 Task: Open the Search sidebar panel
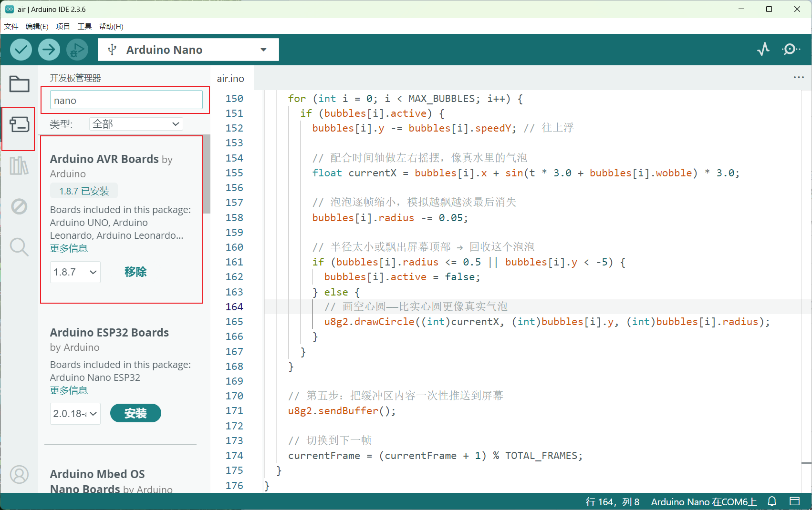tap(19, 247)
